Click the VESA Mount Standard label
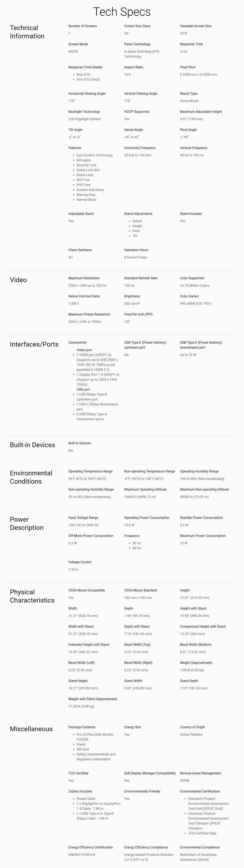The width and height of the screenshot is (244, 868). tap(140, 590)
